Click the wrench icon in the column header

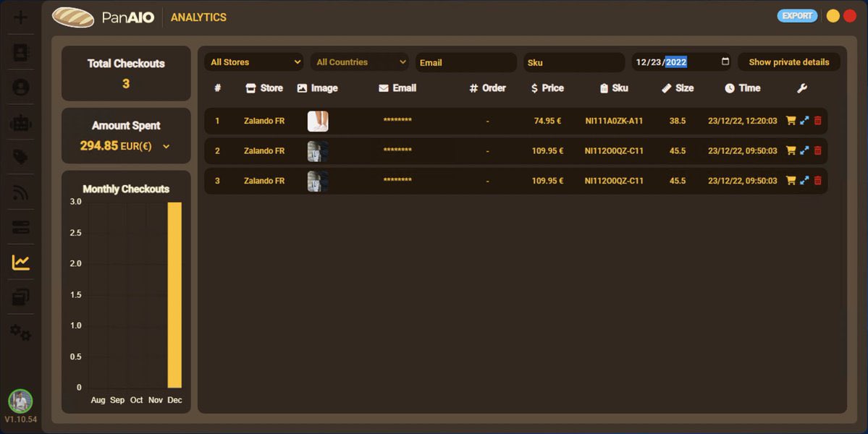[x=801, y=88]
